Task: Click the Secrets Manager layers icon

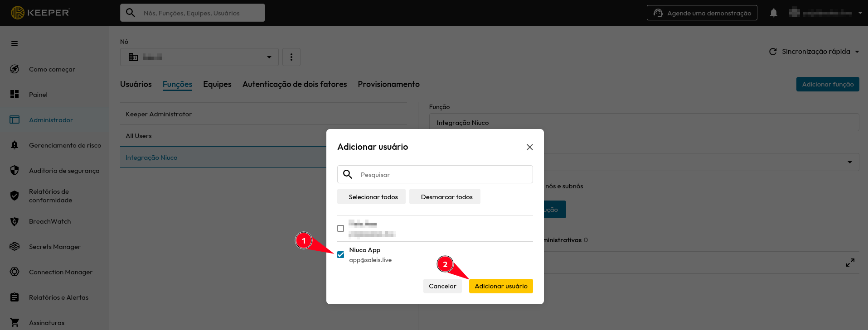Action: [x=15, y=246]
